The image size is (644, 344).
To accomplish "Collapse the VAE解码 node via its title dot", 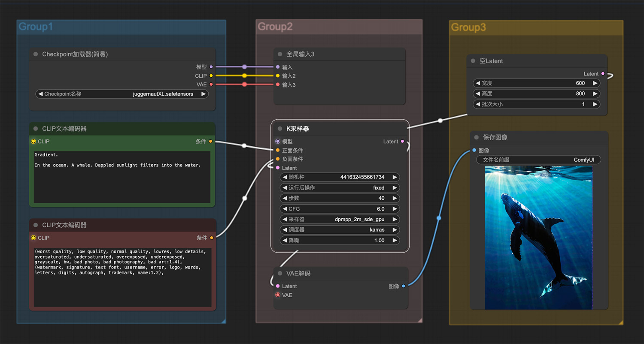I will (x=280, y=273).
